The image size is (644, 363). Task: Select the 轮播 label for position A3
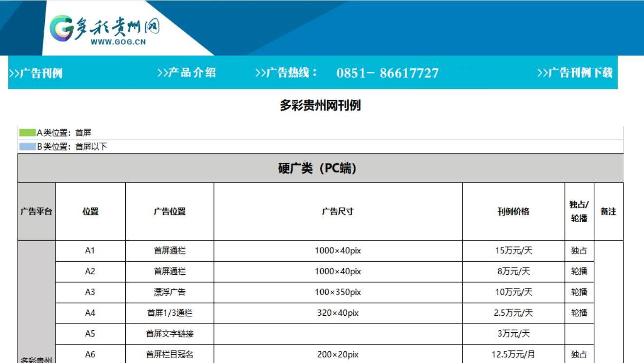(578, 292)
